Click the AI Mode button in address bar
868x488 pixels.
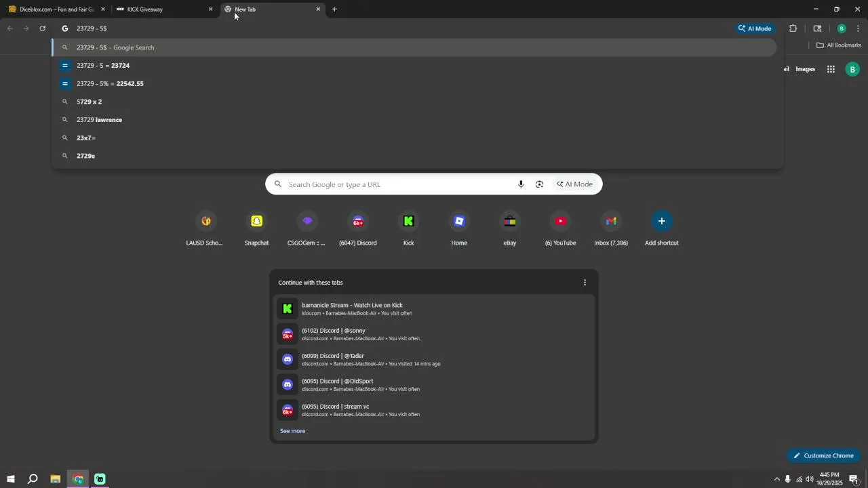click(755, 28)
